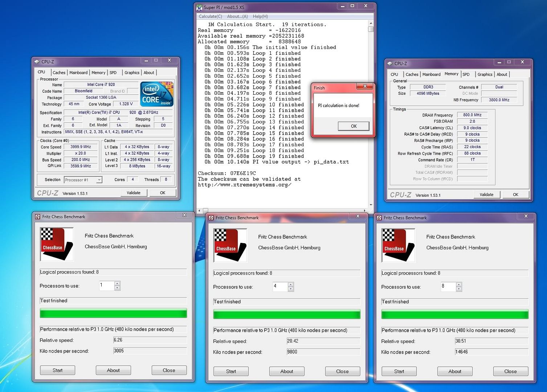Click Start in the 8-processor Fritz benchmark
This screenshot has width=547, height=392.
399,371
